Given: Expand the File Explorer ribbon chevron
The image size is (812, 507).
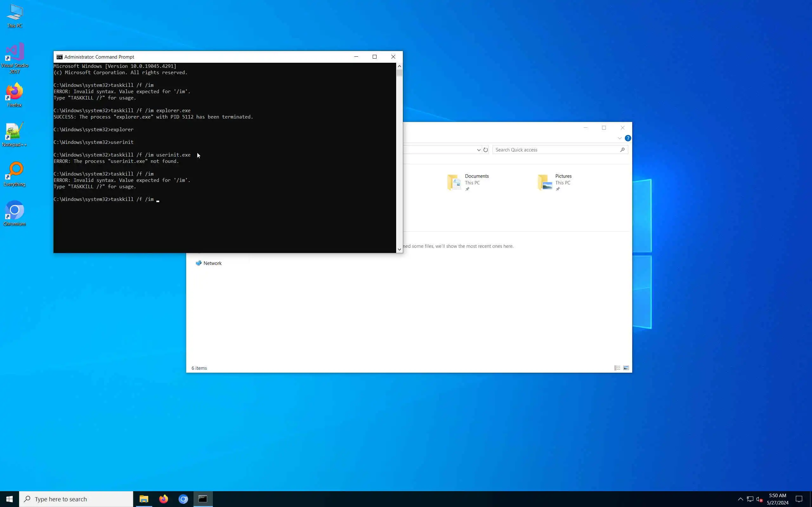Looking at the screenshot, I should (619, 138).
